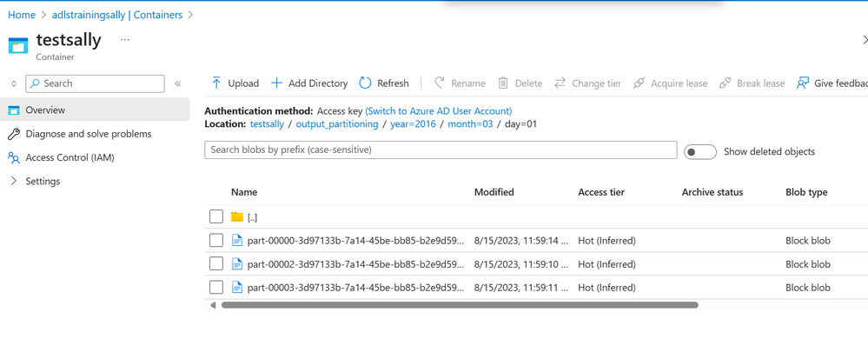
Task: Check the box for part-00003 blob
Action: click(x=216, y=288)
